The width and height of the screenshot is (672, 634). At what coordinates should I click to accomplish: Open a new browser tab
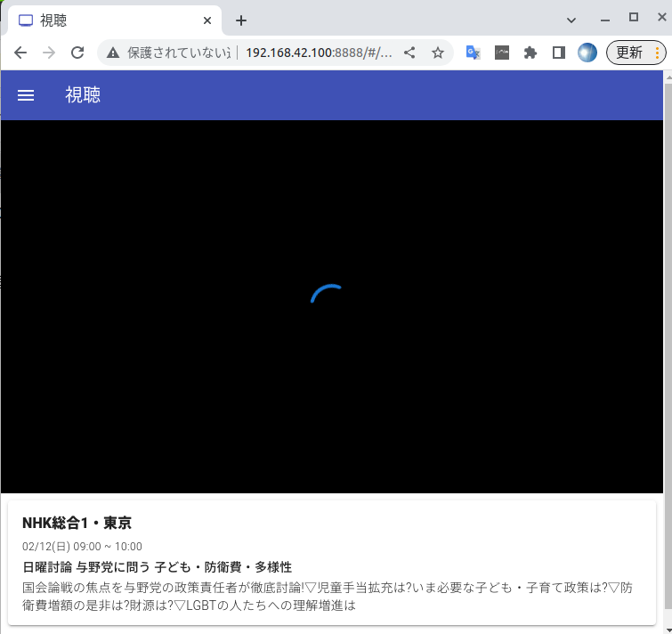[241, 20]
